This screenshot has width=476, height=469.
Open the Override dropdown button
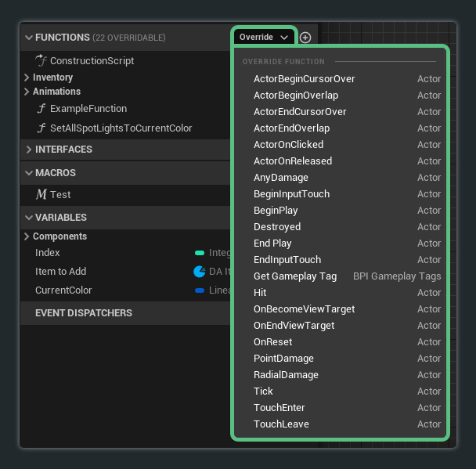[264, 38]
